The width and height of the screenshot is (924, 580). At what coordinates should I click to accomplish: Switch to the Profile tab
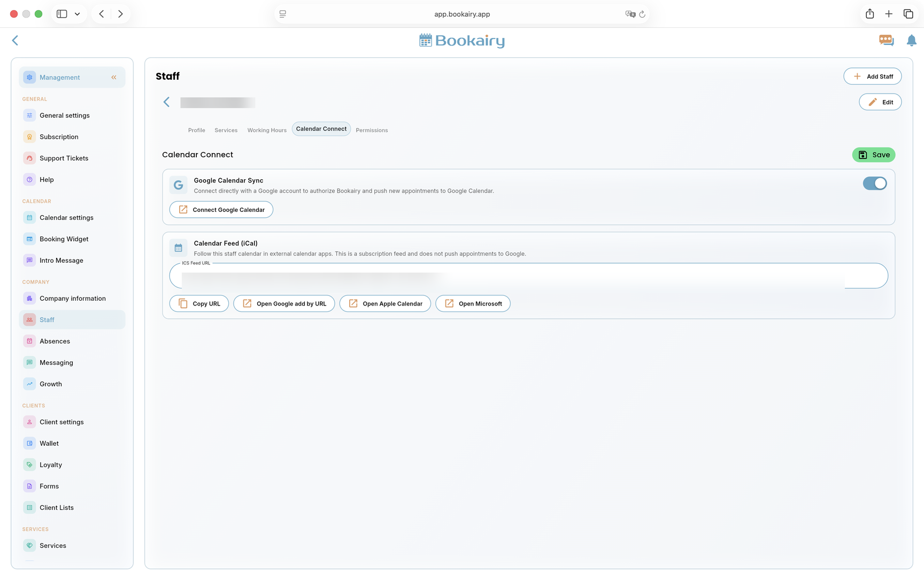[197, 131]
